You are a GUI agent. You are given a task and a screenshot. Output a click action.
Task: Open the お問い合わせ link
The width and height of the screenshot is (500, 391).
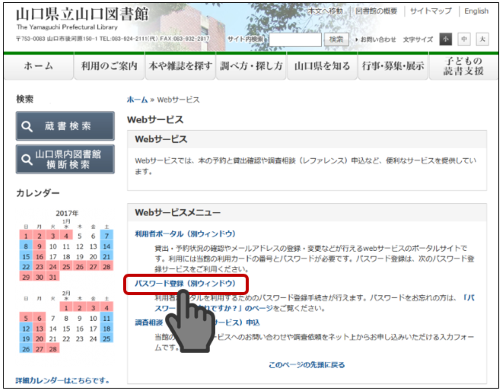click(378, 40)
